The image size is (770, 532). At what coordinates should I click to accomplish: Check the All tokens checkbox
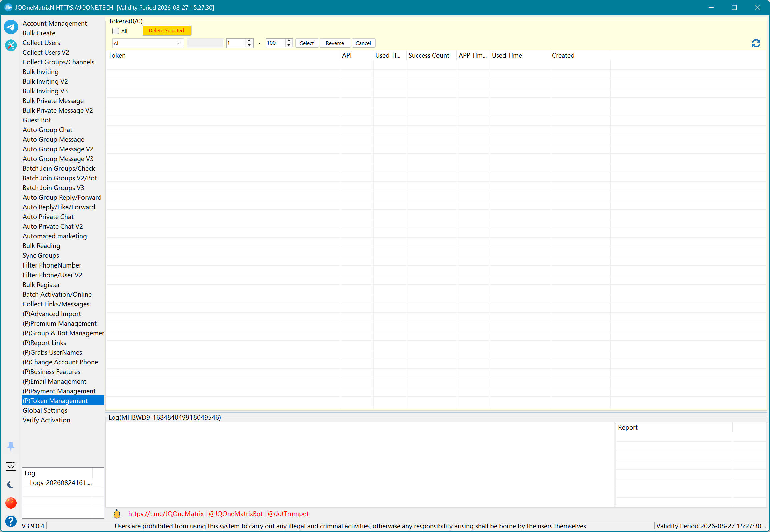click(116, 31)
